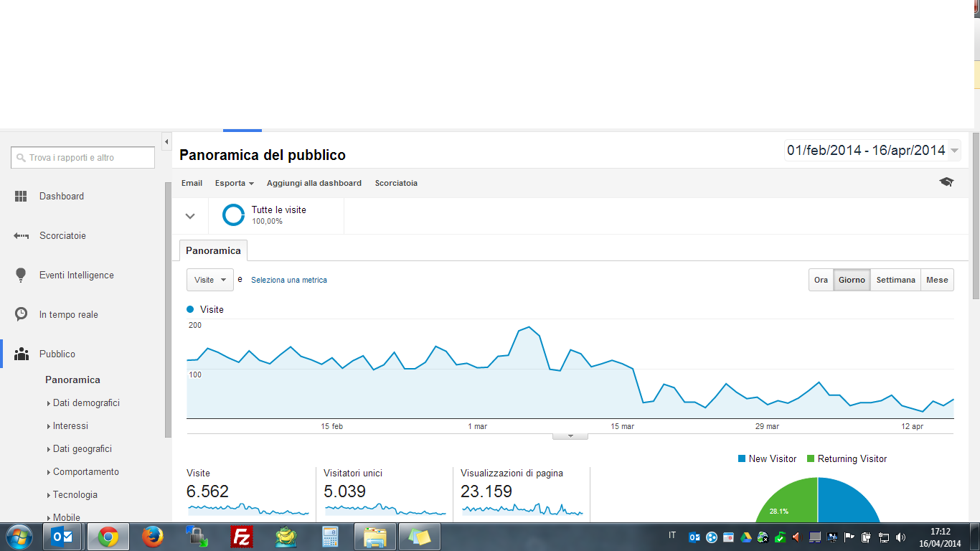Open the graduation cap help icon
The width and height of the screenshot is (980, 551).
[946, 182]
